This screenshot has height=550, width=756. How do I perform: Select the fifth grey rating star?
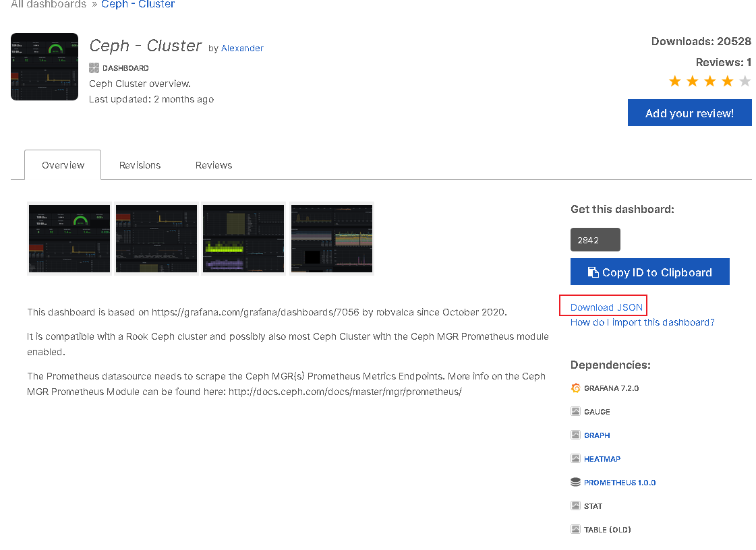coord(745,81)
